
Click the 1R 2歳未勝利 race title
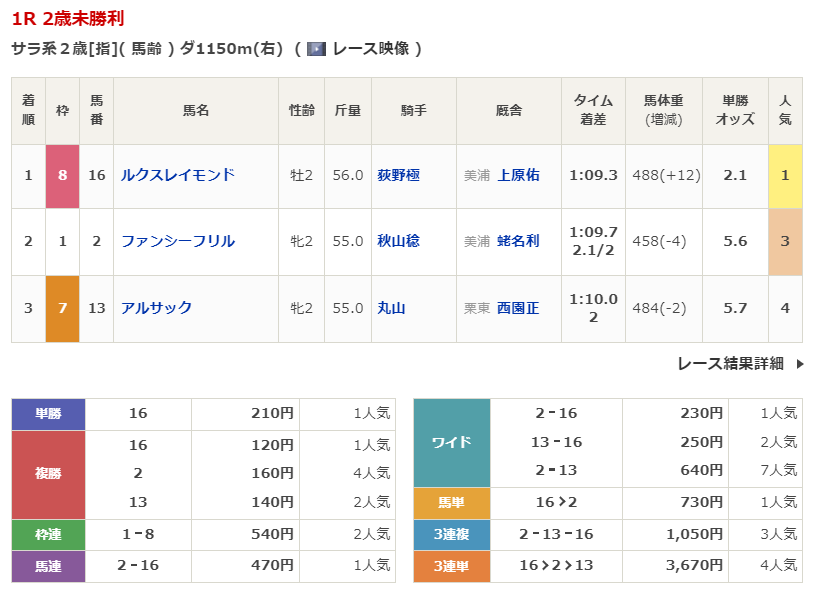point(68,19)
